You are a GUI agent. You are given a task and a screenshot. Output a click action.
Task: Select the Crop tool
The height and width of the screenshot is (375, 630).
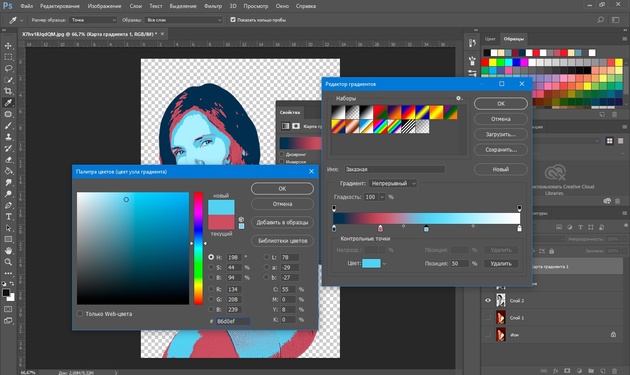point(8,91)
